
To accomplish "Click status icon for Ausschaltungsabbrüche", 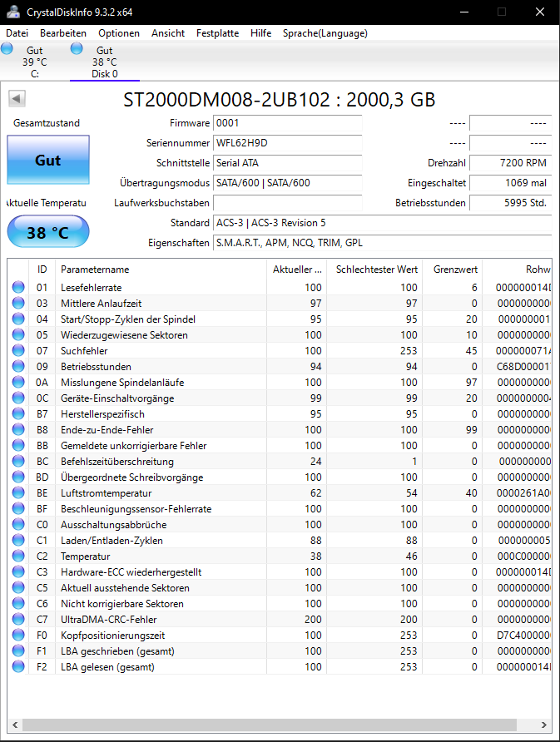I will coord(18,524).
